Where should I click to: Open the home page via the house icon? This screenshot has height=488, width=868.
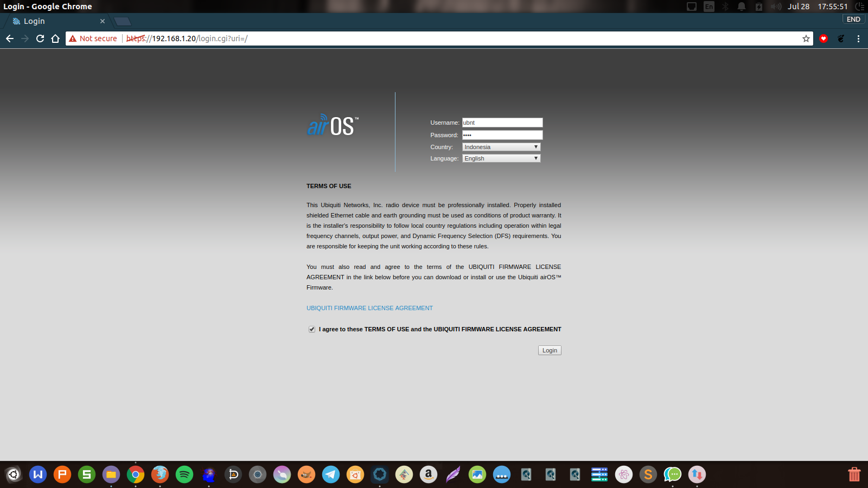(55, 38)
